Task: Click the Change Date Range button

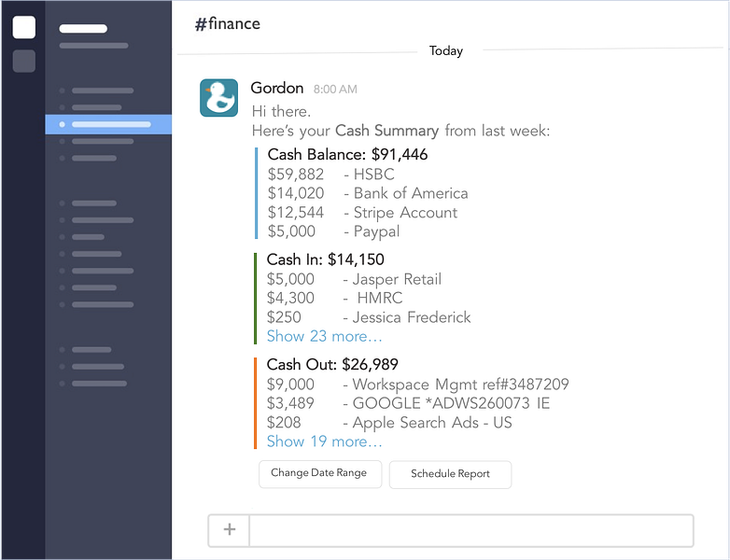Action: point(318,473)
